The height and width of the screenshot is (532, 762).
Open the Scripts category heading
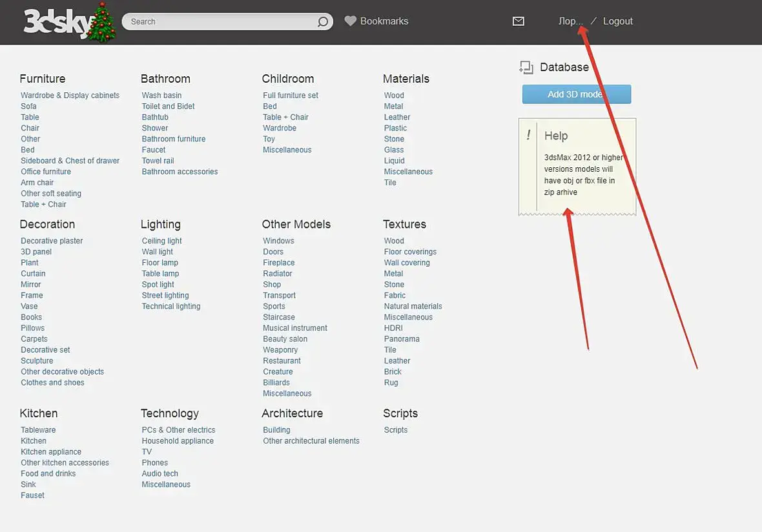point(400,413)
